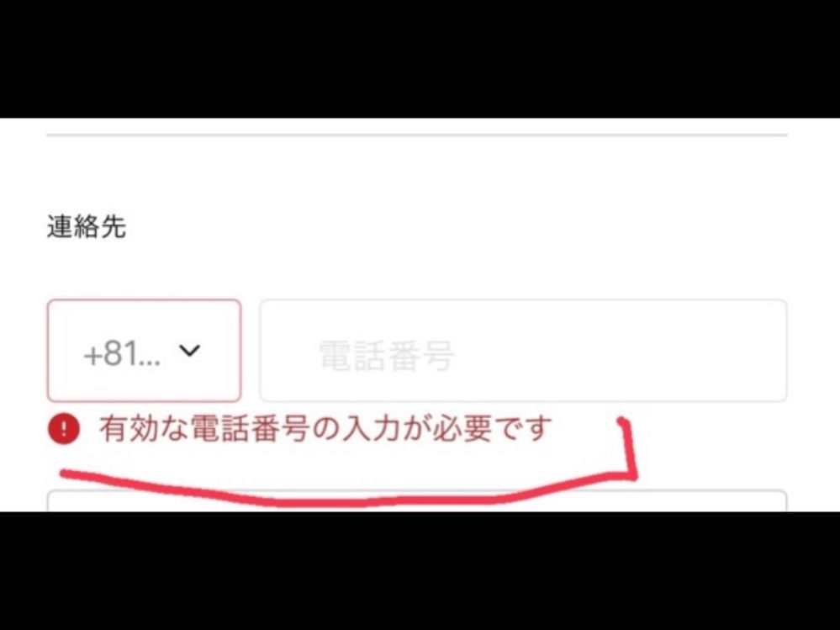Click the 電話番号 placeholder text

click(387, 355)
